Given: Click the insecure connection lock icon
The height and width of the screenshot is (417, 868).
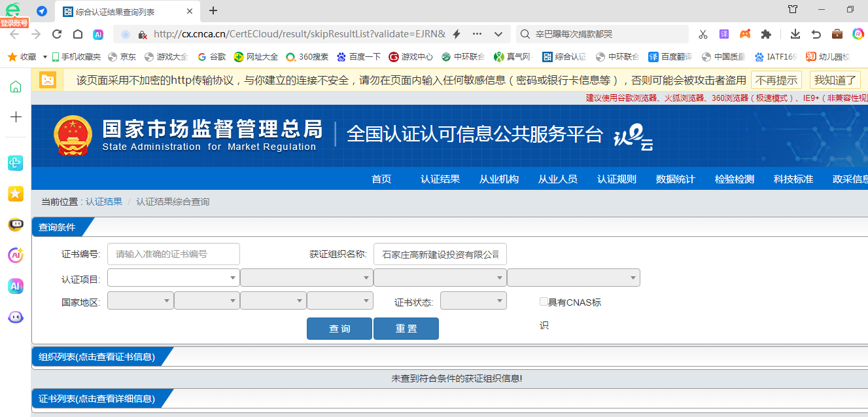Looking at the screenshot, I should click(x=142, y=34).
